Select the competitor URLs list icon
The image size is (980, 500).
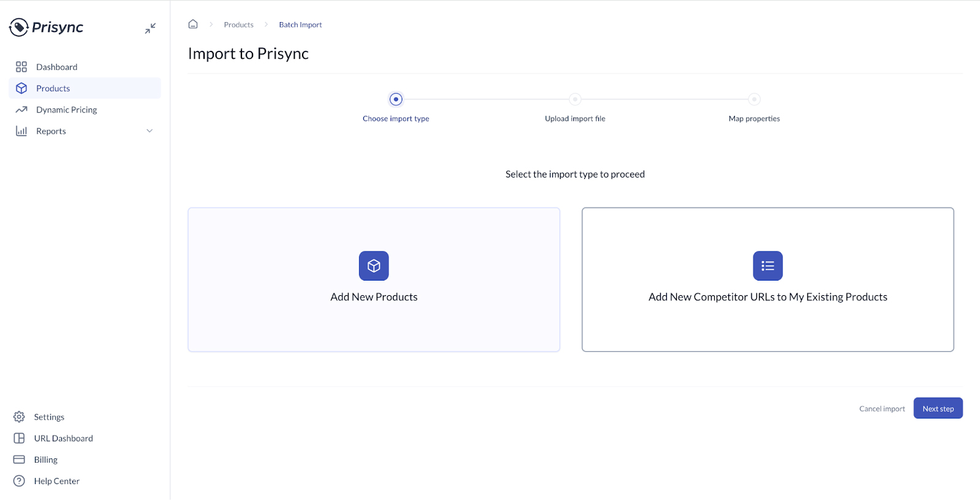click(x=767, y=266)
